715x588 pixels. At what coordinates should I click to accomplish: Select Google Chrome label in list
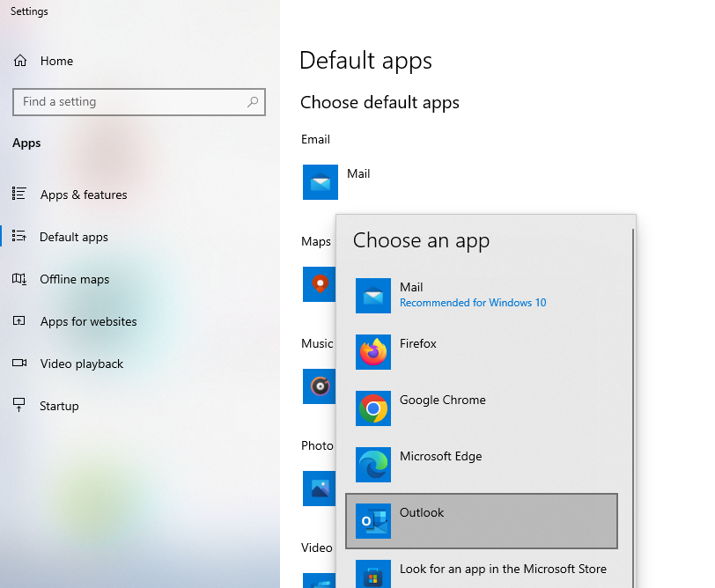(x=443, y=400)
